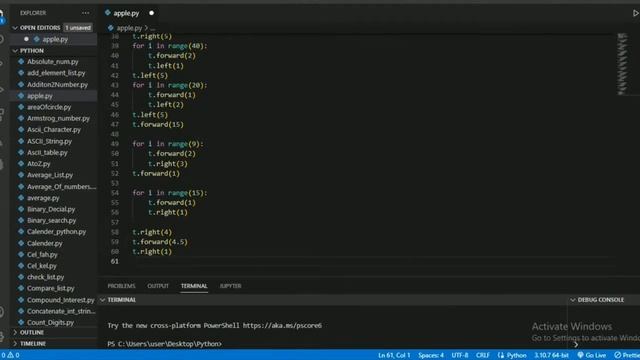Open Calender.py file
Screen dimensions: 640x360
pos(44,243)
